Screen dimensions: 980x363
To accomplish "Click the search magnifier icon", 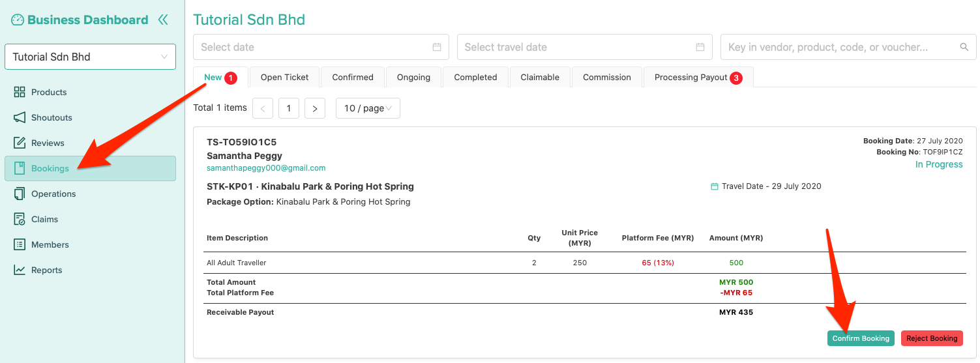I will coord(964,47).
